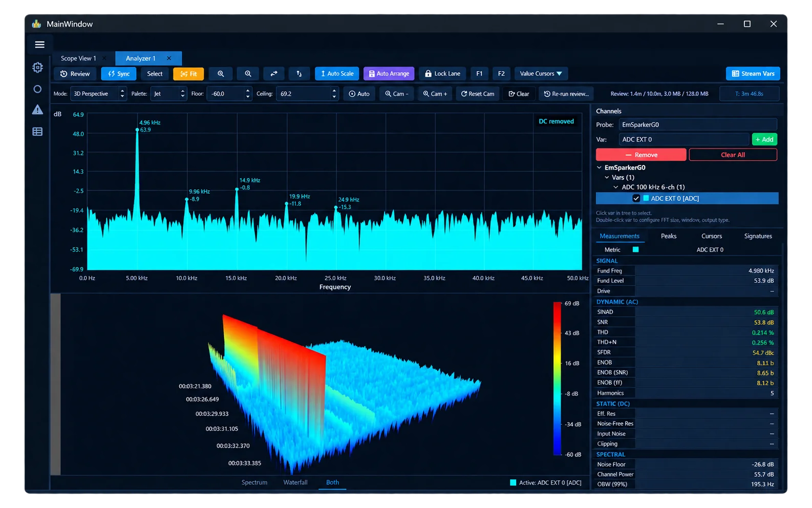Click the vertical swap arrows icon

tap(299, 74)
